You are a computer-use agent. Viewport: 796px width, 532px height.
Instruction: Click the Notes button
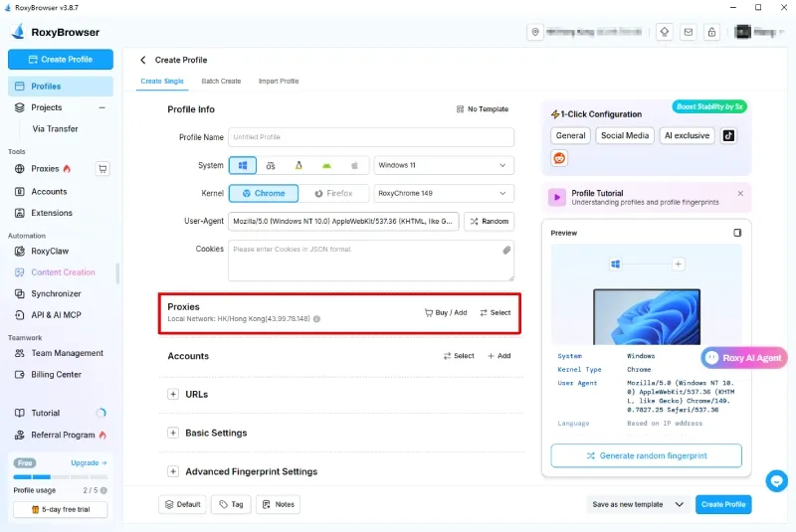coord(279,504)
